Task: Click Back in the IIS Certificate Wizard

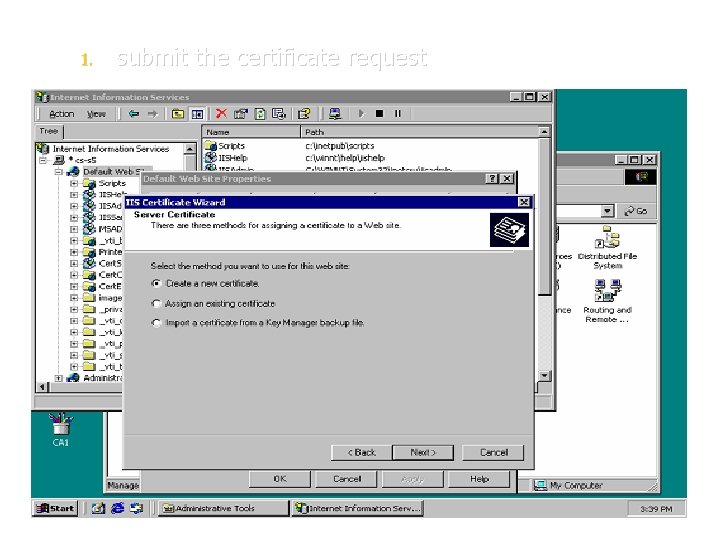Action: [361, 452]
